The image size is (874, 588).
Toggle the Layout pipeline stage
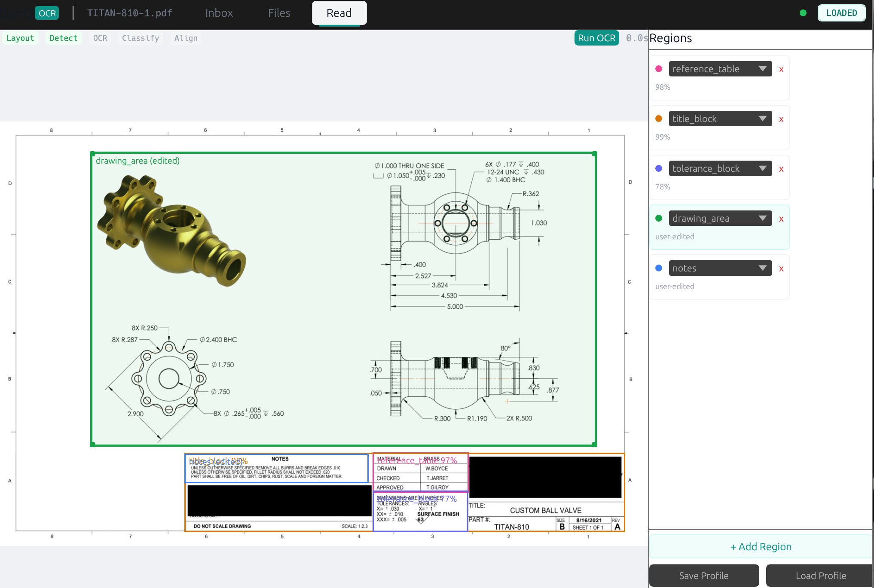20,38
